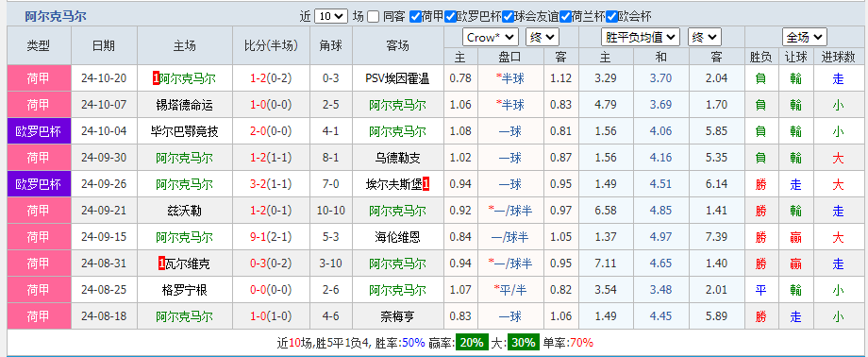The width and height of the screenshot is (868, 357).
Task: Click handicap 一/球半 in 海伦维恩 row
Action: tap(509, 237)
